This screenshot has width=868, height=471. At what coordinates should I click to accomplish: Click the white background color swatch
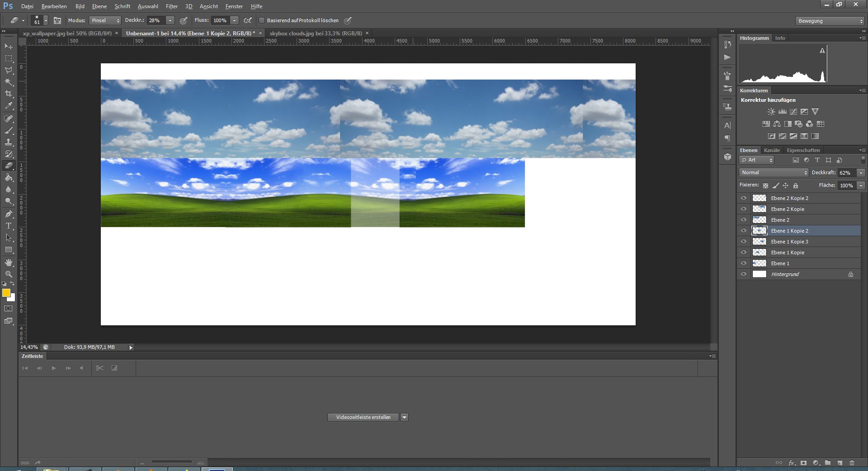[12, 298]
